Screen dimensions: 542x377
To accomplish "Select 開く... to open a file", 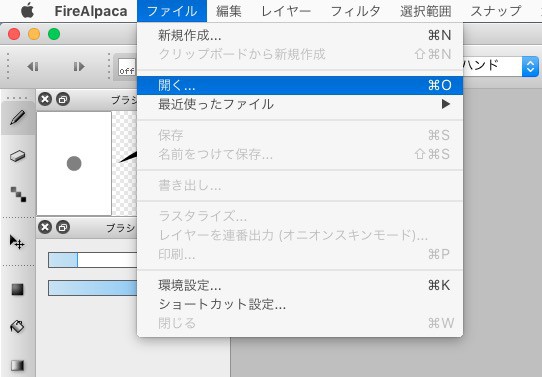I will [300, 85].
